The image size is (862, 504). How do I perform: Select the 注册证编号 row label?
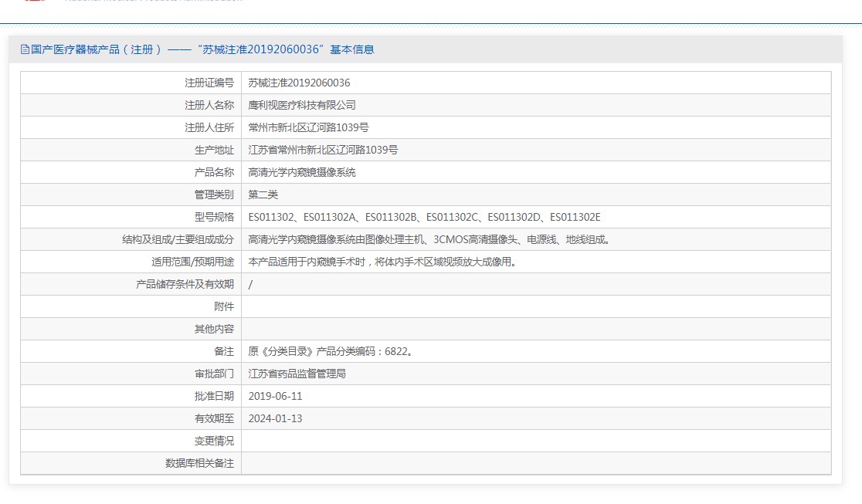pos(209,83)
